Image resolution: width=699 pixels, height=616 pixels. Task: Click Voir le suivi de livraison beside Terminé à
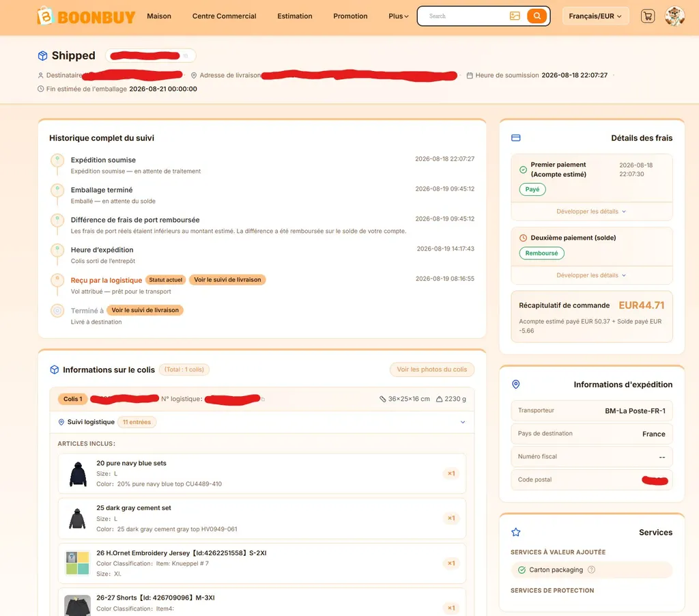point(145,310)
